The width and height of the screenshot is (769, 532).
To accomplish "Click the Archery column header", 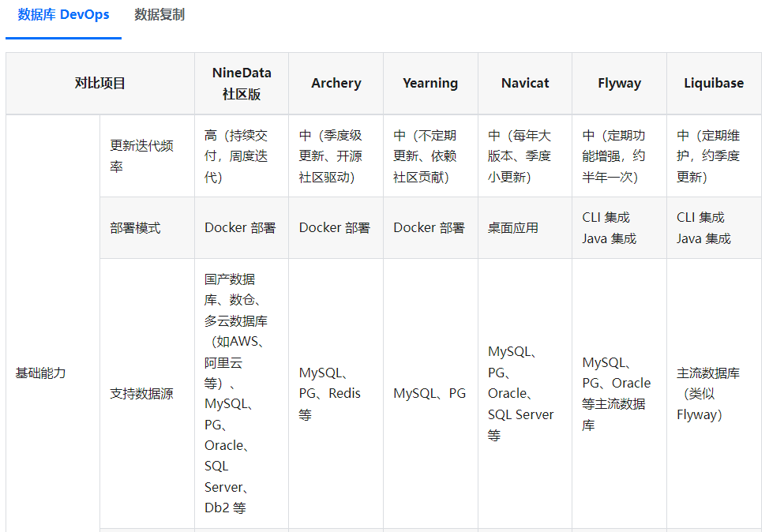I will tap(336, 84).
